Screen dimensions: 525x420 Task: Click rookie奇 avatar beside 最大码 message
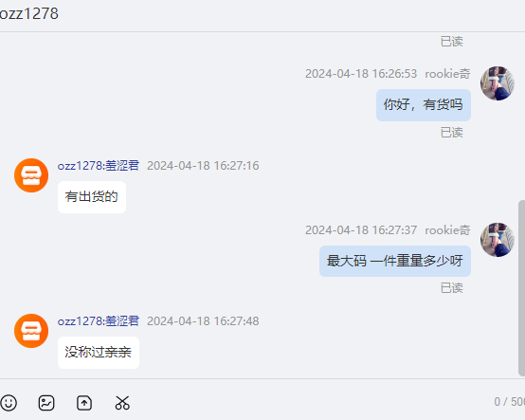tap(498, 240)
